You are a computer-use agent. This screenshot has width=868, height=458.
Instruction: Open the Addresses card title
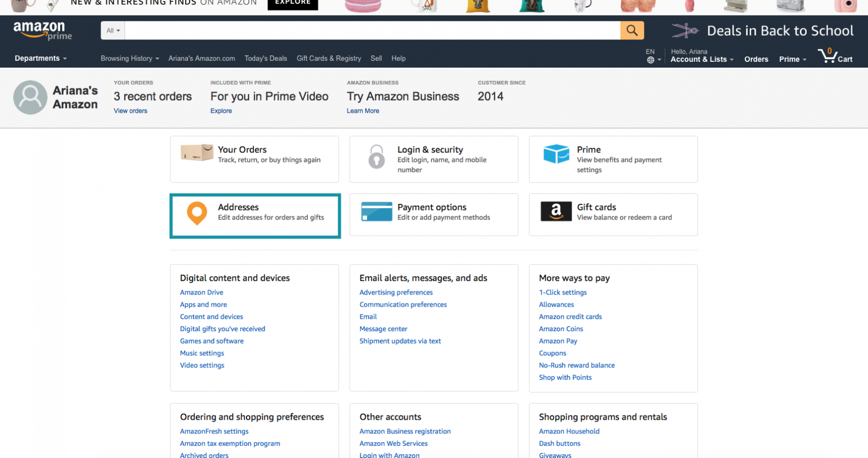click(x=238, y=207)
